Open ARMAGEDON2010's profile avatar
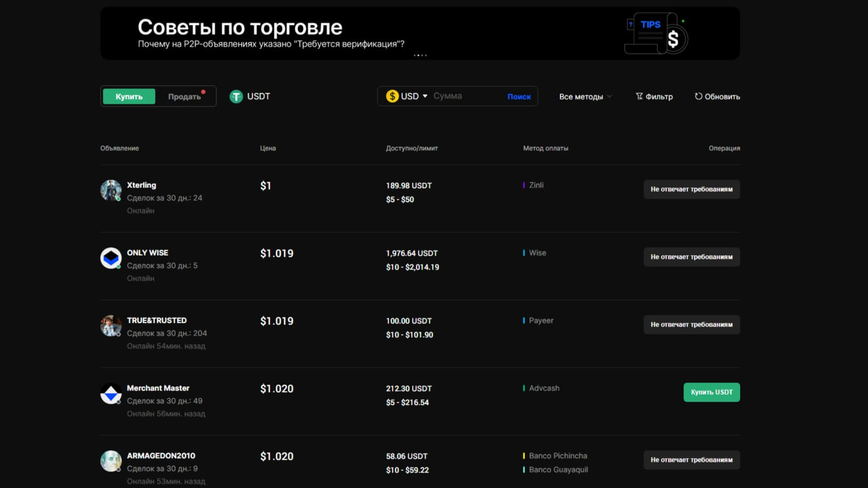Screen dimensions: 868x488 pos(111,461)
